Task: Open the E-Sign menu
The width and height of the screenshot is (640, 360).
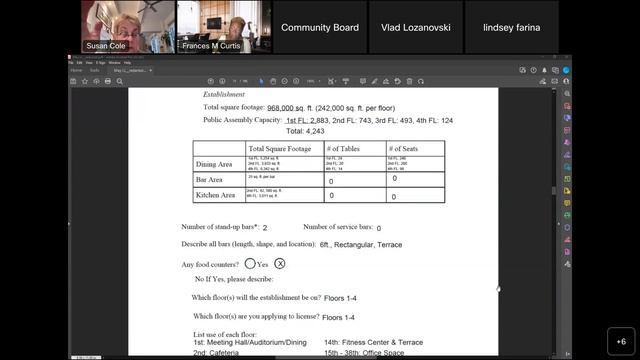Action: pyautogui.click(x=100, y=63)
